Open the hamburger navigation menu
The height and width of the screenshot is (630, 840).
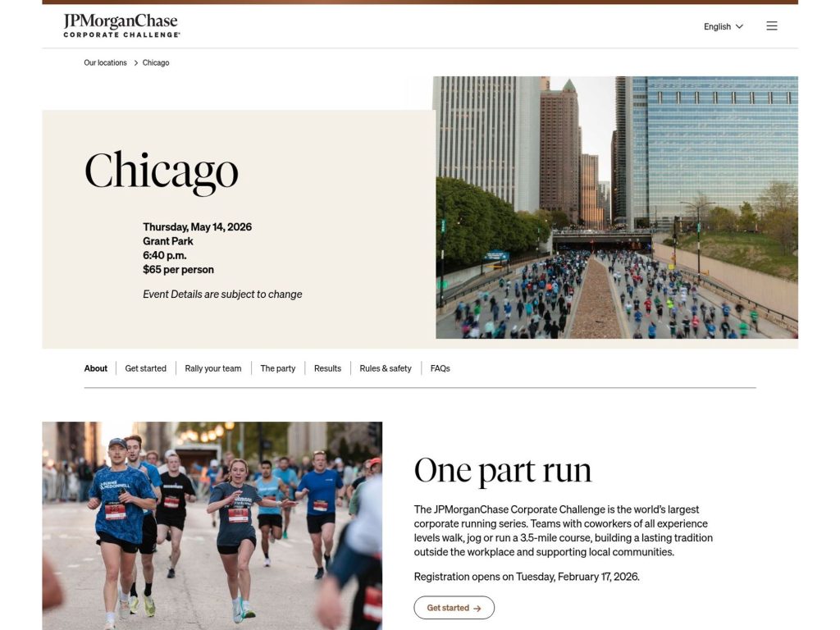tap(771, 25)
